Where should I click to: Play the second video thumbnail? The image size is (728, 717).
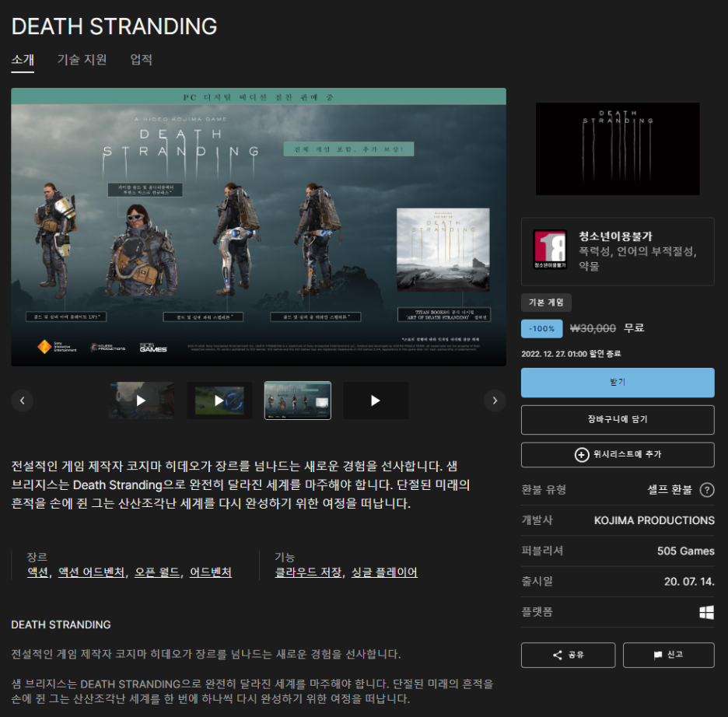[x=219, y=400]
